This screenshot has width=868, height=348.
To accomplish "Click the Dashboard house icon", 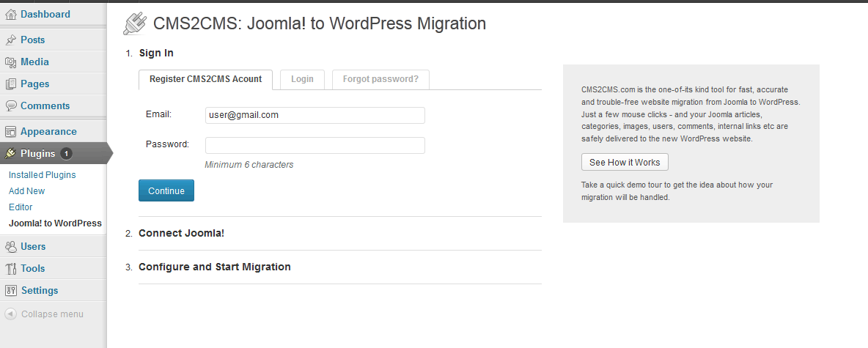I will tap(10, 15).
